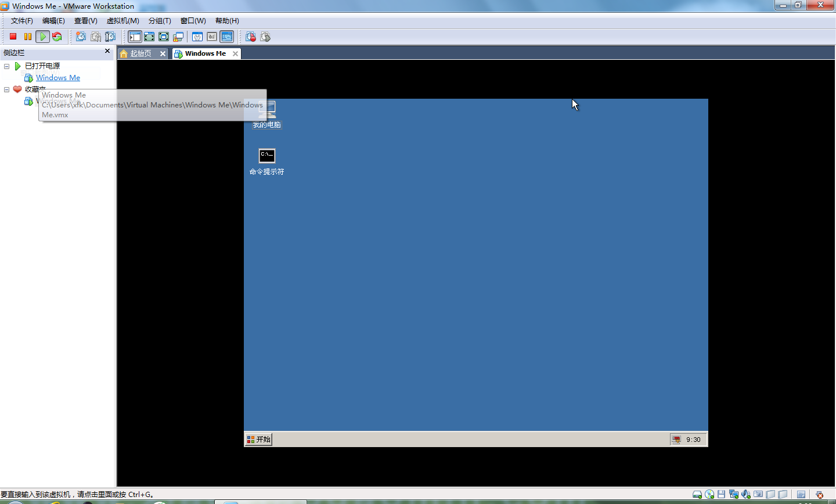
Task: Open the 虚拟机(M) menu
Action: click(122, 21)
